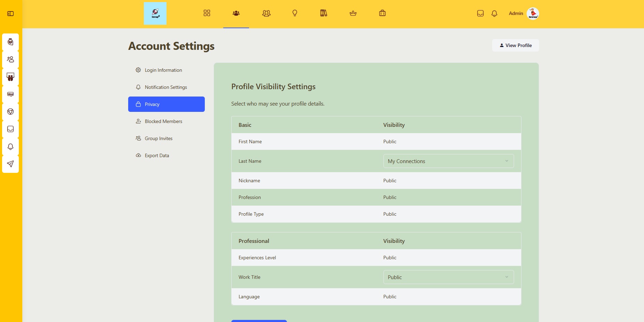Screen dimensions: 644x322
Task: Open the paper plane icon in sidebar
Action: point(10,164)
